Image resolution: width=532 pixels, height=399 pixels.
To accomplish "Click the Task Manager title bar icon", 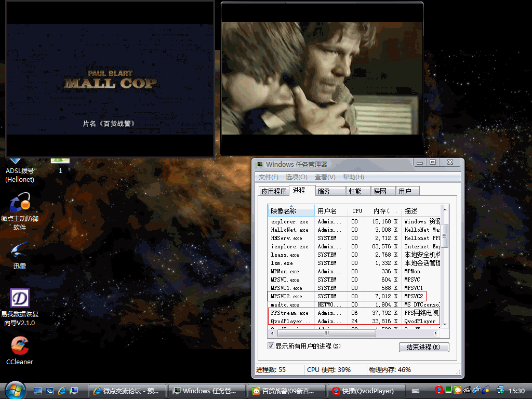I will pyautogui.click(x=260, y=165).
